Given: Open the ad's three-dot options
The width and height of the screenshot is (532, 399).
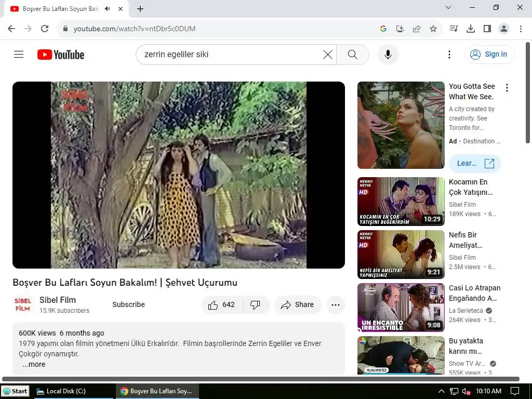Looking at the screenshot, I should click(507, 88).
